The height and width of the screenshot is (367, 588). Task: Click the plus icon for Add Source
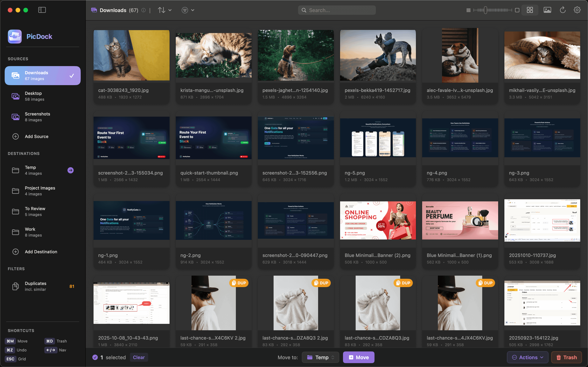tap(16, 136)
